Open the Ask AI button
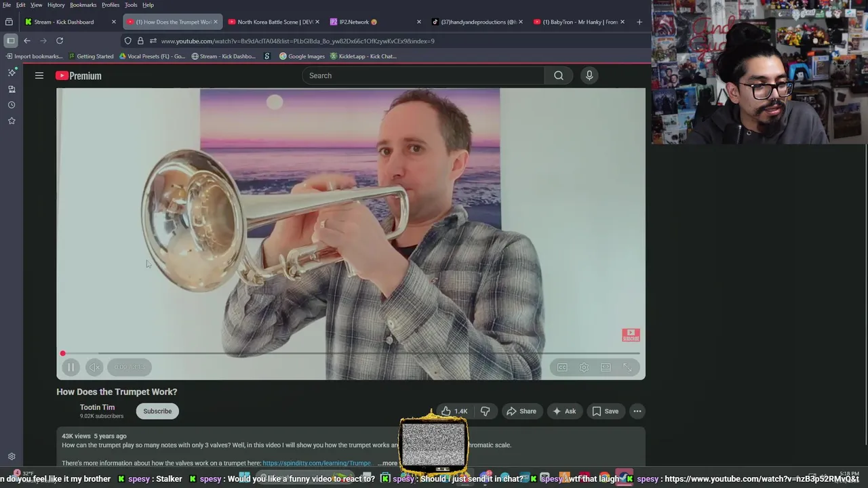868x488 pixels. 564,411
